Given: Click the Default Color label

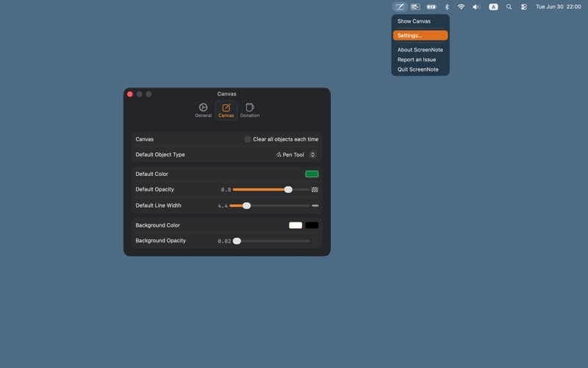Looking at the screenshot, I should pyautogui.click(x=151, y=174).
